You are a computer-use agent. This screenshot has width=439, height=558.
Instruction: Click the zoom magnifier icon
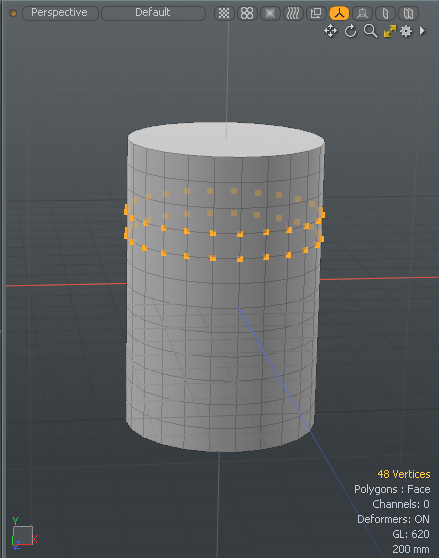coord(370,31)
